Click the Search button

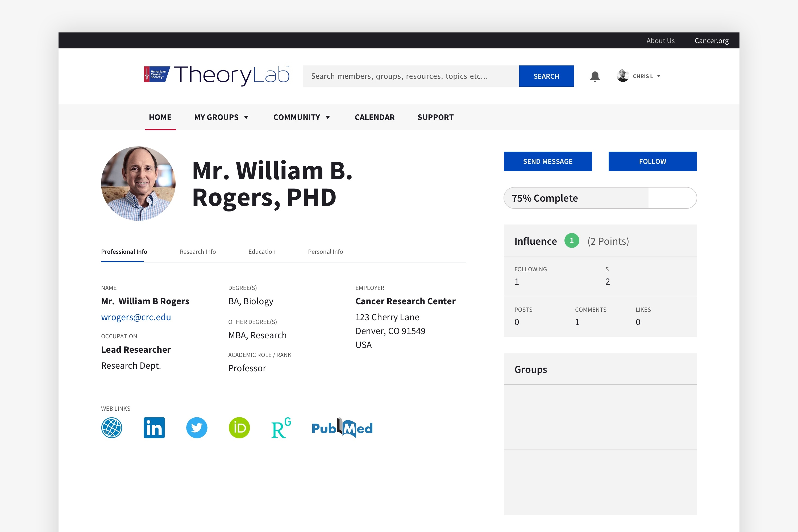pos(546,76)
